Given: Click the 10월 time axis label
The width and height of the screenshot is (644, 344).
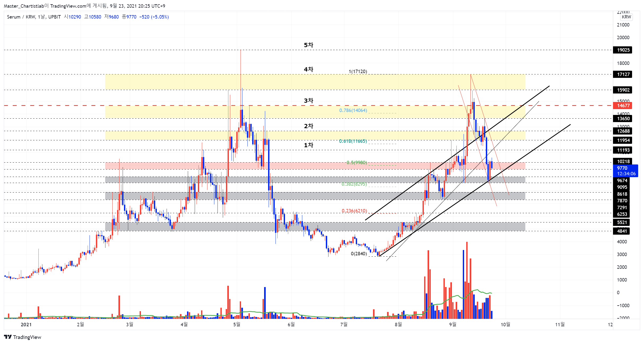Looking at the screenshot, I should [505, 324].
